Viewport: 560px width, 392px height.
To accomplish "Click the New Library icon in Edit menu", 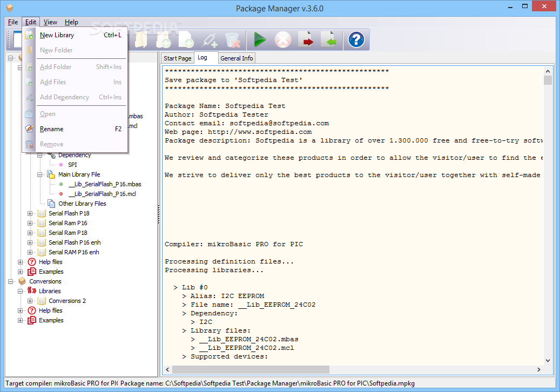I will click(29, 35).
